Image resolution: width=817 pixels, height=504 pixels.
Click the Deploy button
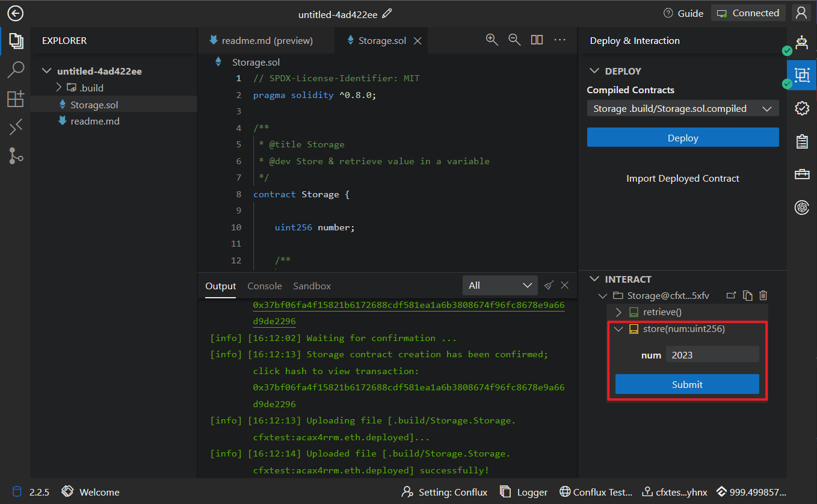click(x=683, y=138)
